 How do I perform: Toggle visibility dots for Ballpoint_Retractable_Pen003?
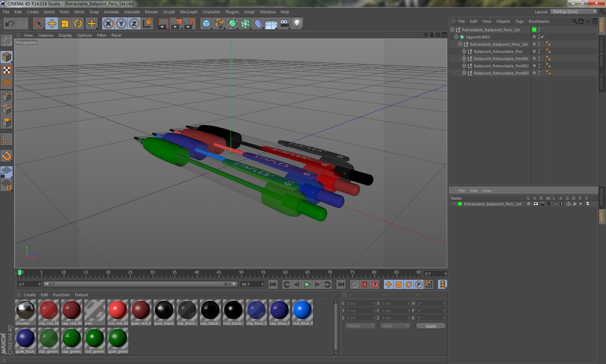tap(539, 73)
